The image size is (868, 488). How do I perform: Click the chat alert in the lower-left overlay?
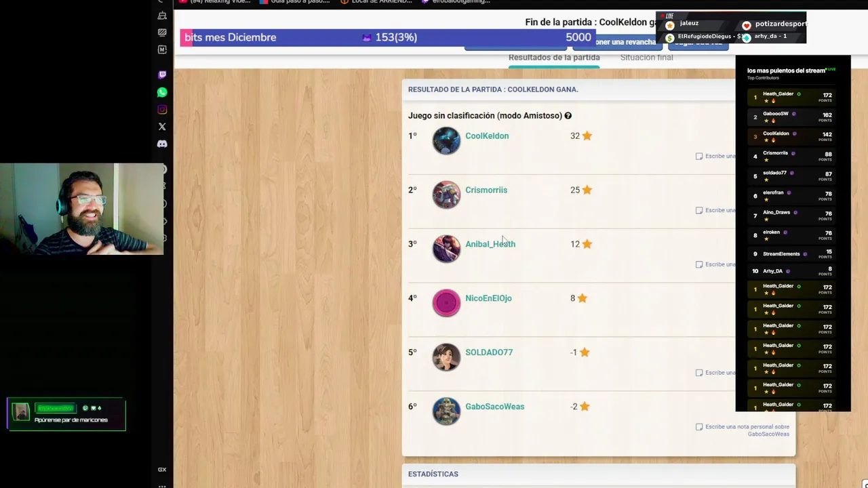click(x=66, y=414)
